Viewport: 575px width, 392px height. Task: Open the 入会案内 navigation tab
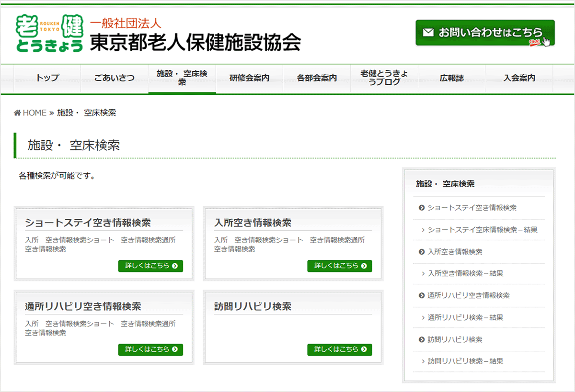(x=519, y=78)
